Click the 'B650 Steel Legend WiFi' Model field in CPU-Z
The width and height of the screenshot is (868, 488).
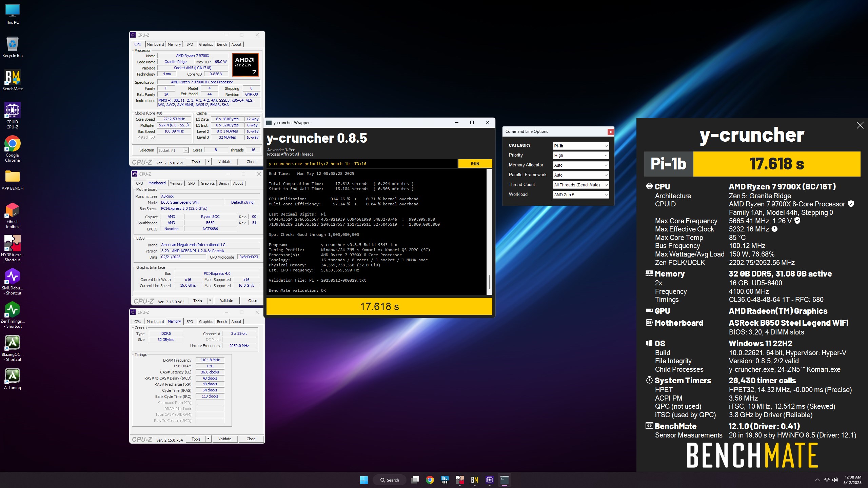(192, 202)
